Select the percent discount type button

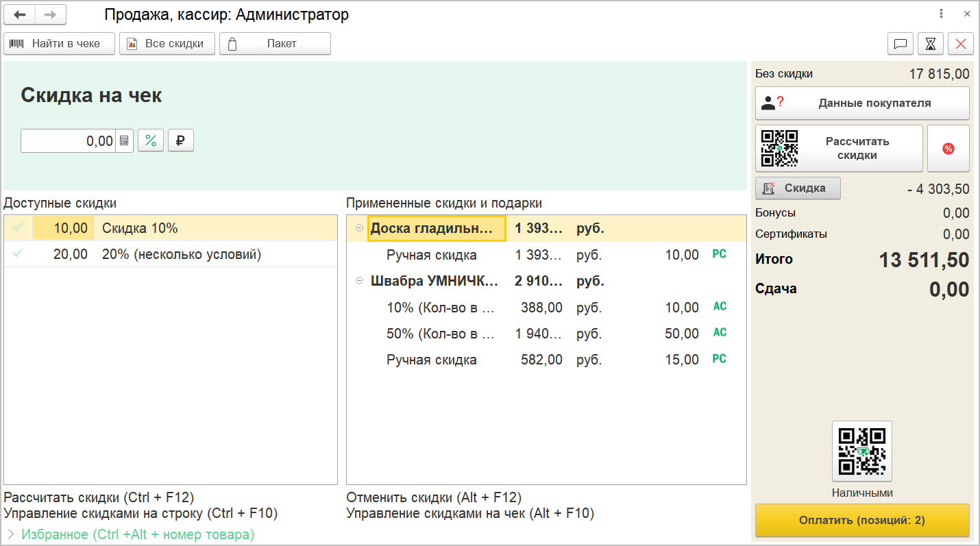click(x=151, y=141)
